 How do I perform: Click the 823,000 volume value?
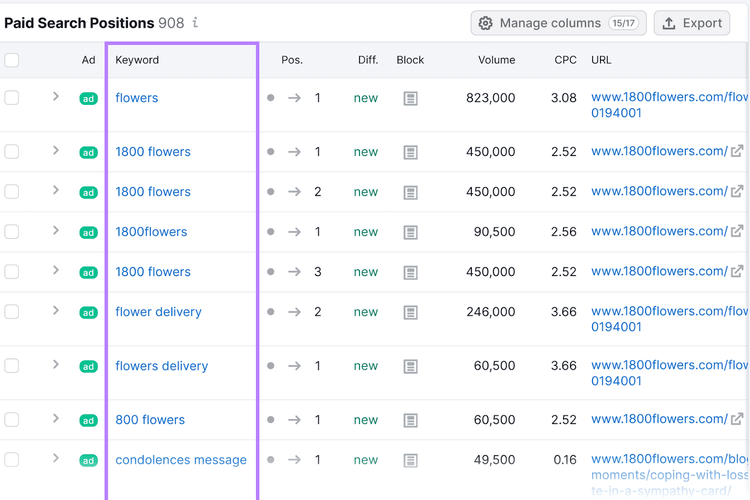pos(490,98)
